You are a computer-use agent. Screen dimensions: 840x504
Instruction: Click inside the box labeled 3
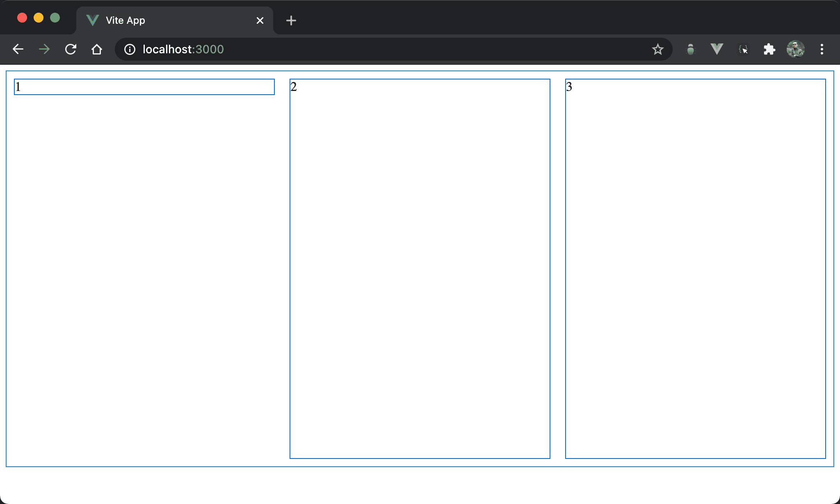click(695, 268)
